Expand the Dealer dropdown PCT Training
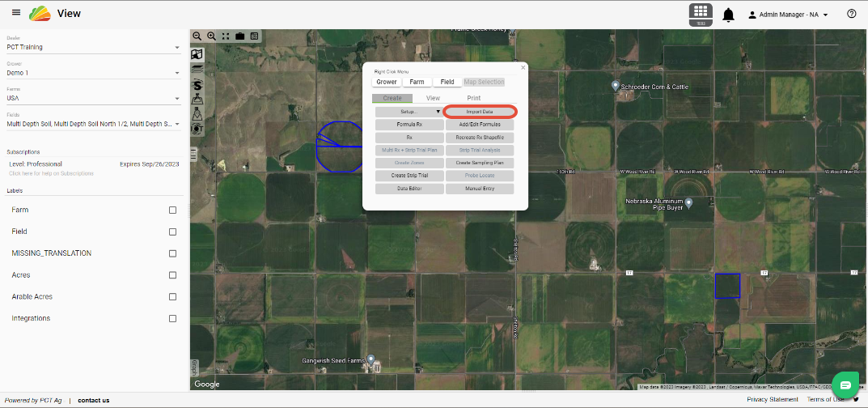This screenshot has height=408, width=868. tap(94, 47)
